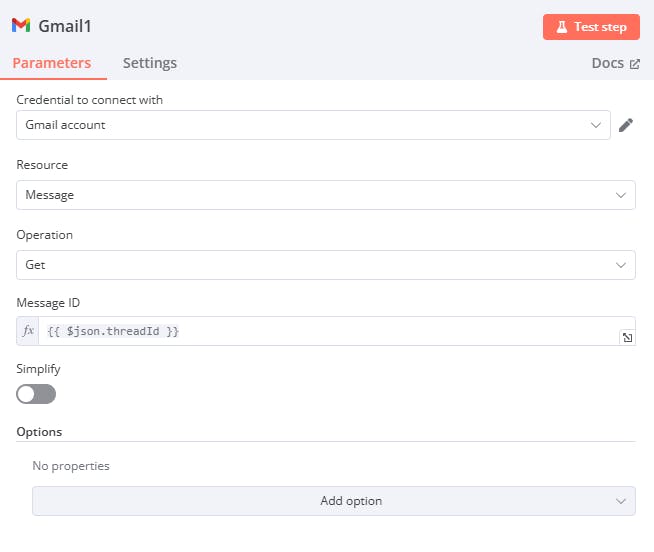Screen dimensions: 654x552
Task: Open the Gmail account credential dropdown
Action: (313, 125)
